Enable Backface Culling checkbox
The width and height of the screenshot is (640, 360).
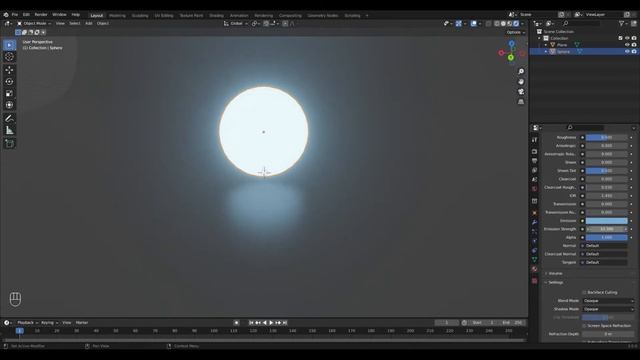[x=584, y=293]
